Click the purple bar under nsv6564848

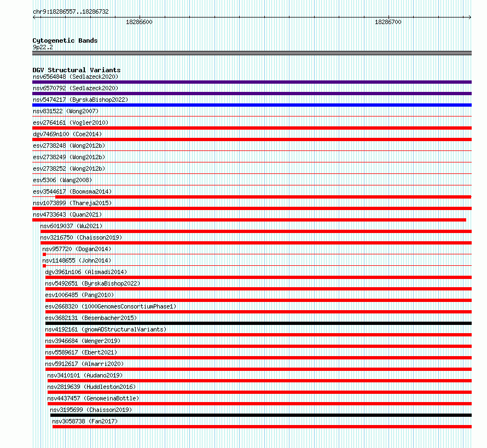click(x=252, y=82)
